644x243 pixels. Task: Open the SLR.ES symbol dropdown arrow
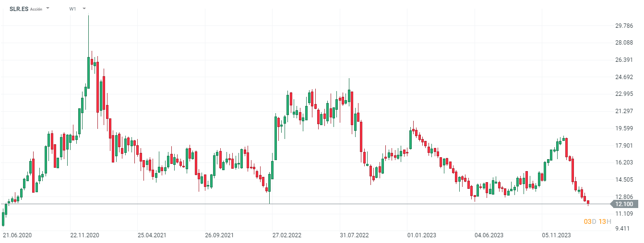(x=48, y=9)
